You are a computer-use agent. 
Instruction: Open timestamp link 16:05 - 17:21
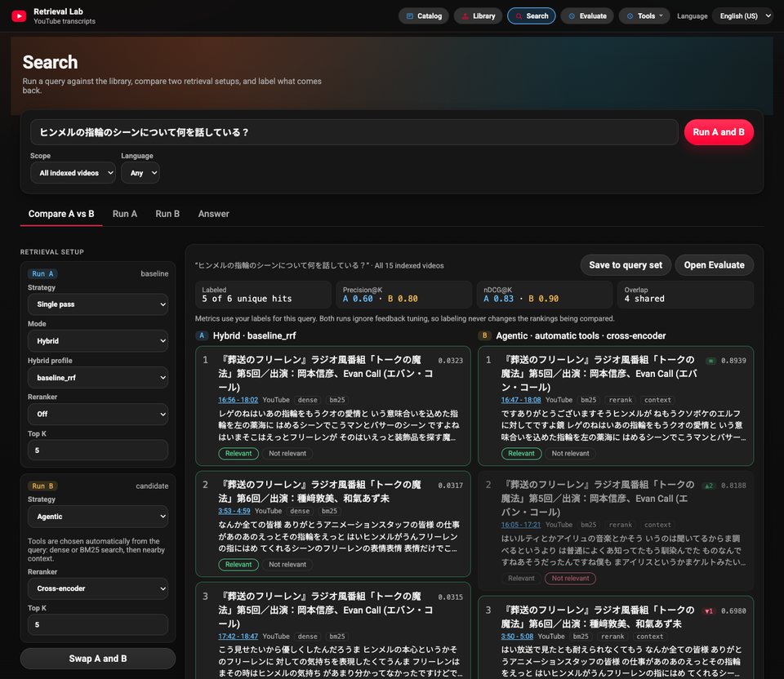521,525
